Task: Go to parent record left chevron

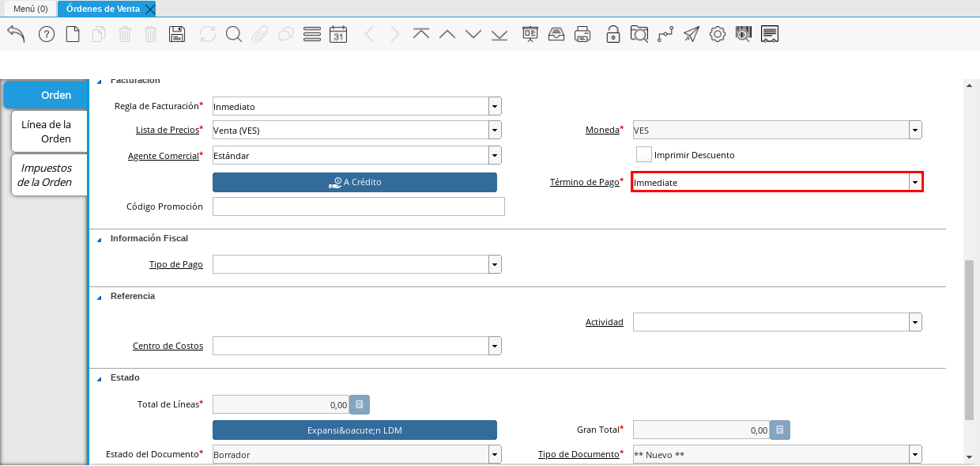Action: tap(368, 34)
